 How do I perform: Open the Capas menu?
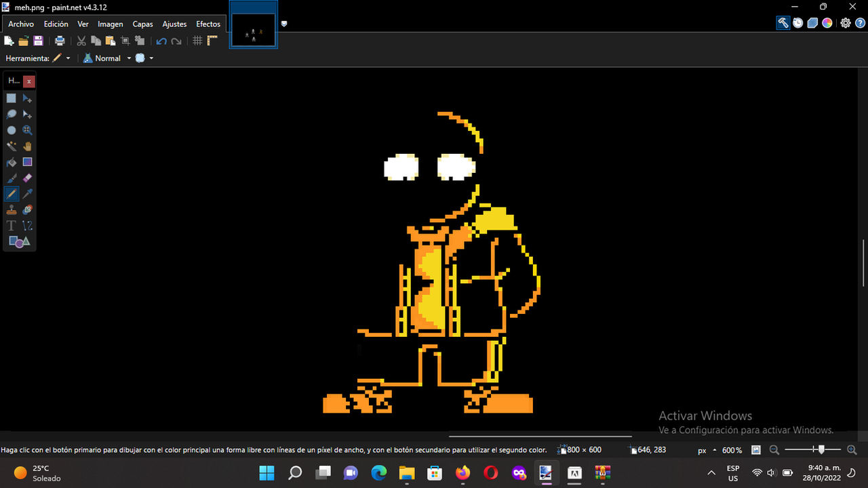(142, 24)
